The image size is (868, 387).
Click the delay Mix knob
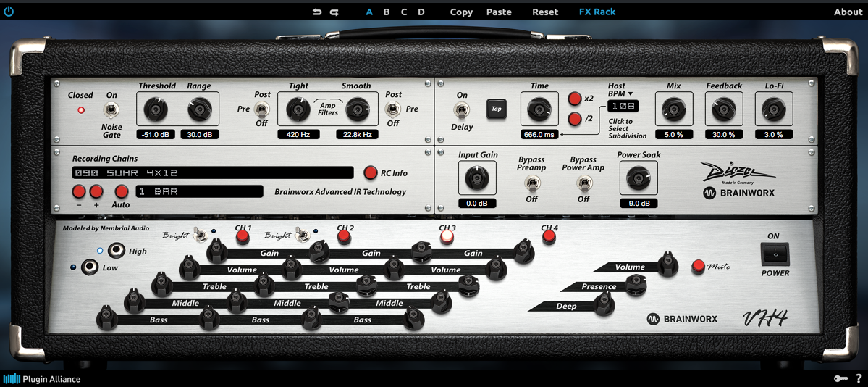[x=674, y=109]
